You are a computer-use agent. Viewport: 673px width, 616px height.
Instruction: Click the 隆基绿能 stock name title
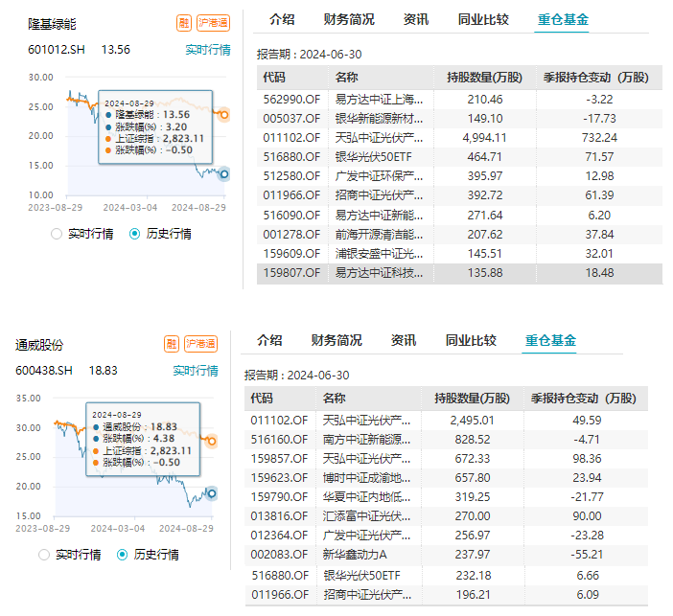(52, 24)
